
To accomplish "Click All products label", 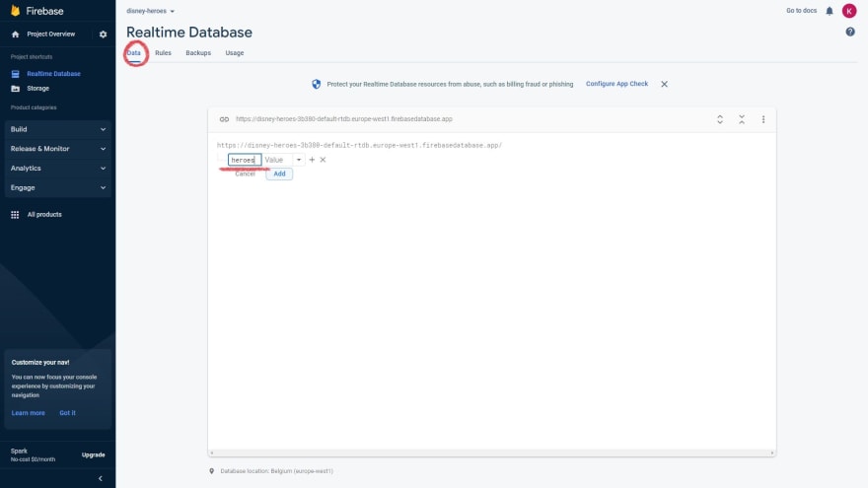I will point(44,215).
